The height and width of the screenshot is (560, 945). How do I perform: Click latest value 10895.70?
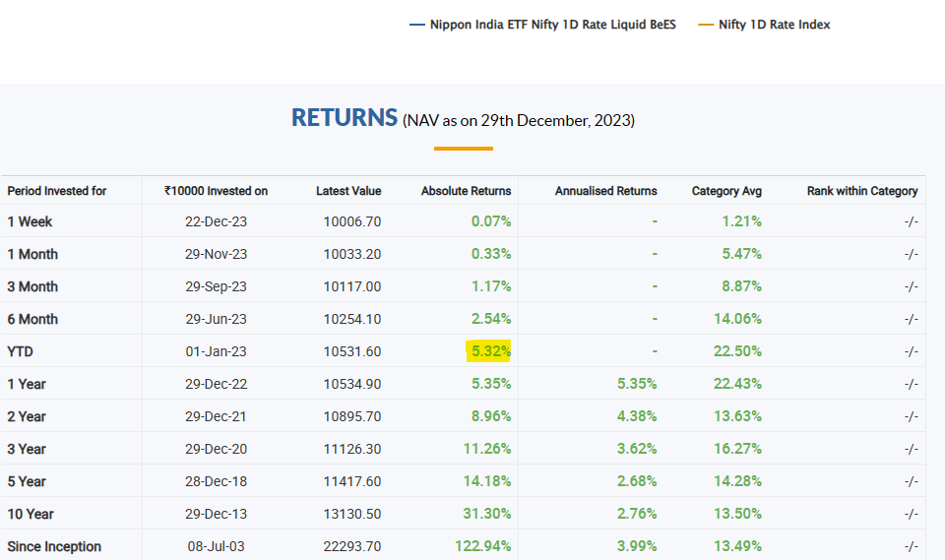(352, 417)
